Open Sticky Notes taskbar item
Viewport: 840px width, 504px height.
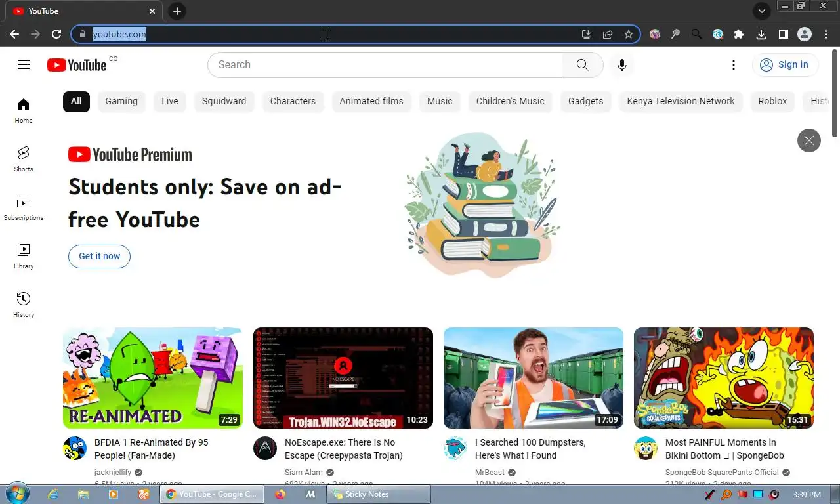[379, 494]
